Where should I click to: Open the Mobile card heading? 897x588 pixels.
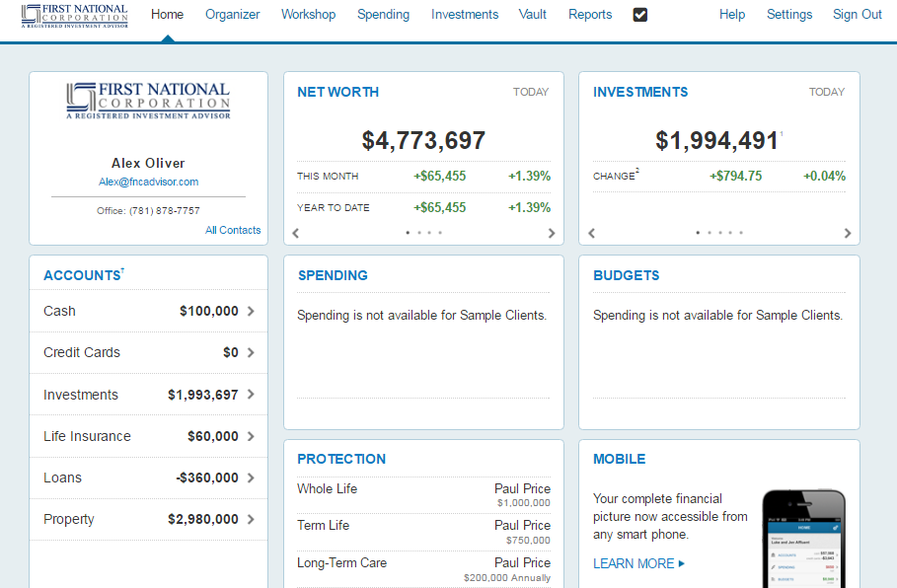tap(619, 459)
